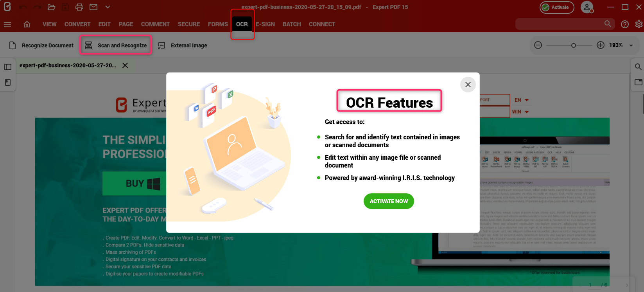Open the COMMENT tab

click(x=155, y=24)
